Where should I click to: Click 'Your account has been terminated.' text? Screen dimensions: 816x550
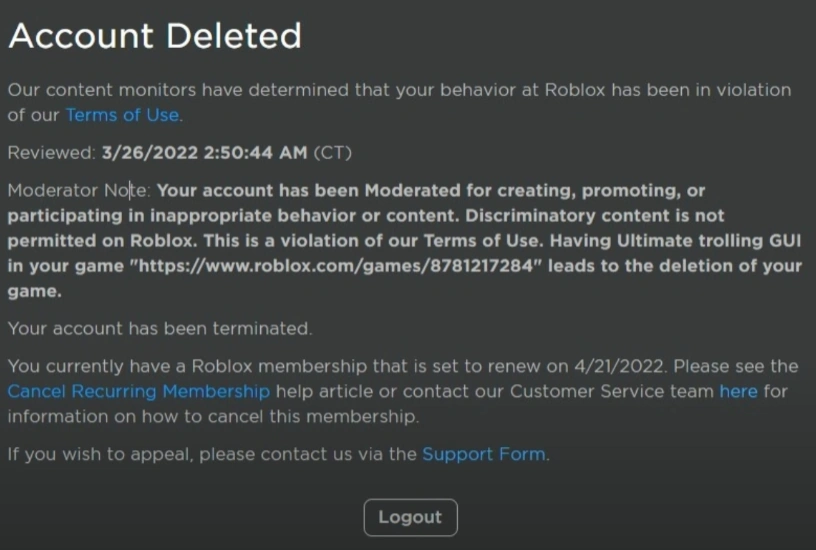point(160,328)
